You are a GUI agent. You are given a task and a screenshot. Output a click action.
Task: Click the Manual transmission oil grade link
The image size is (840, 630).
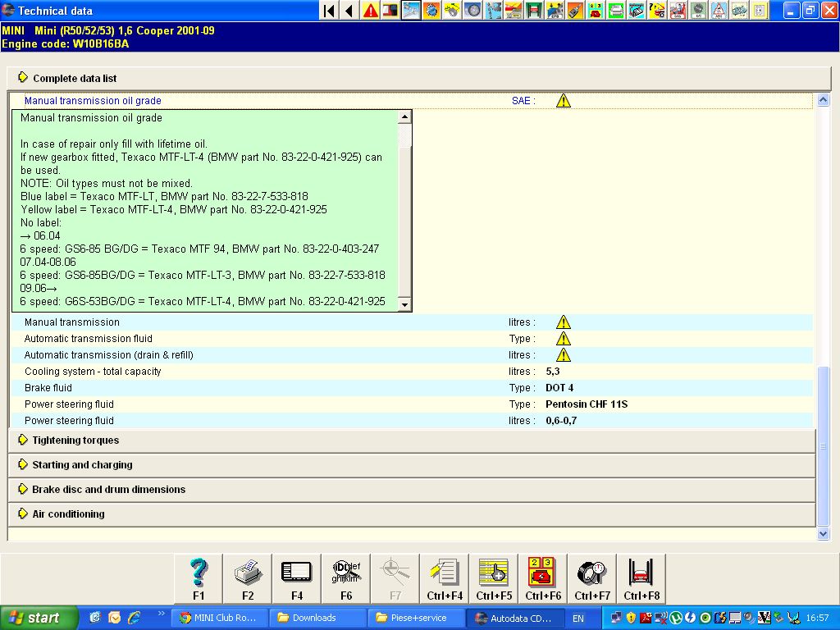pyautogui.click(x=93, y=101)
